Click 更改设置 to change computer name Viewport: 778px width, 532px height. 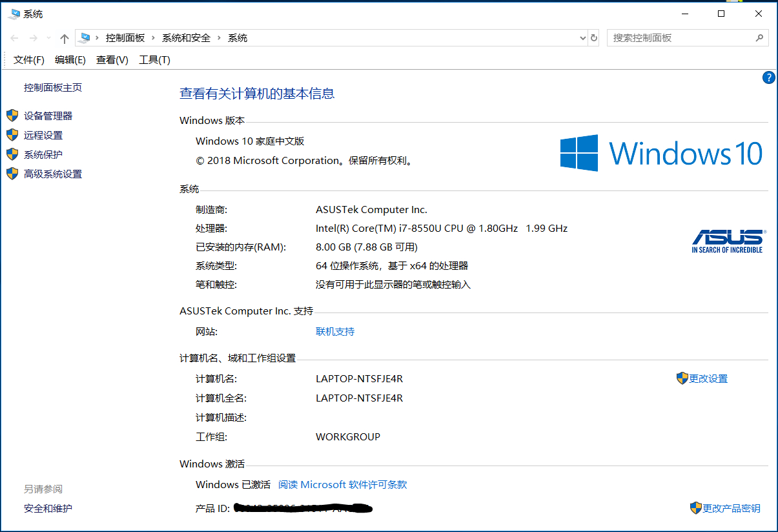[708, 379]
